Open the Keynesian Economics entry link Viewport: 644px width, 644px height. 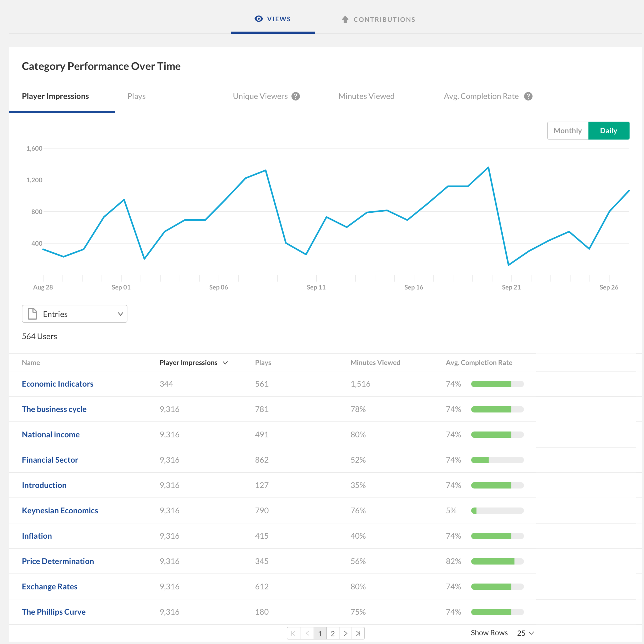pyautogui.click(x=60, y=510)
